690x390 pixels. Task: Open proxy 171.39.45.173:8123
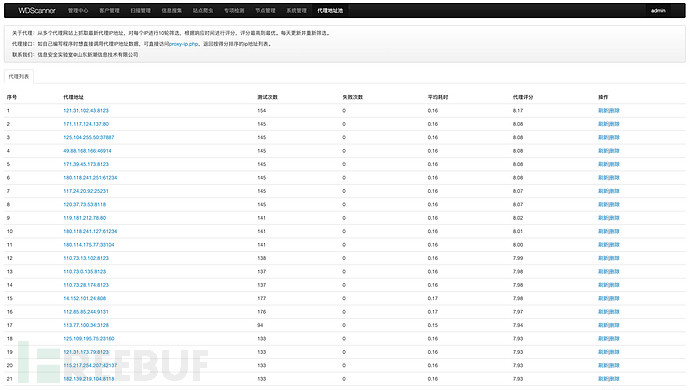86,164
